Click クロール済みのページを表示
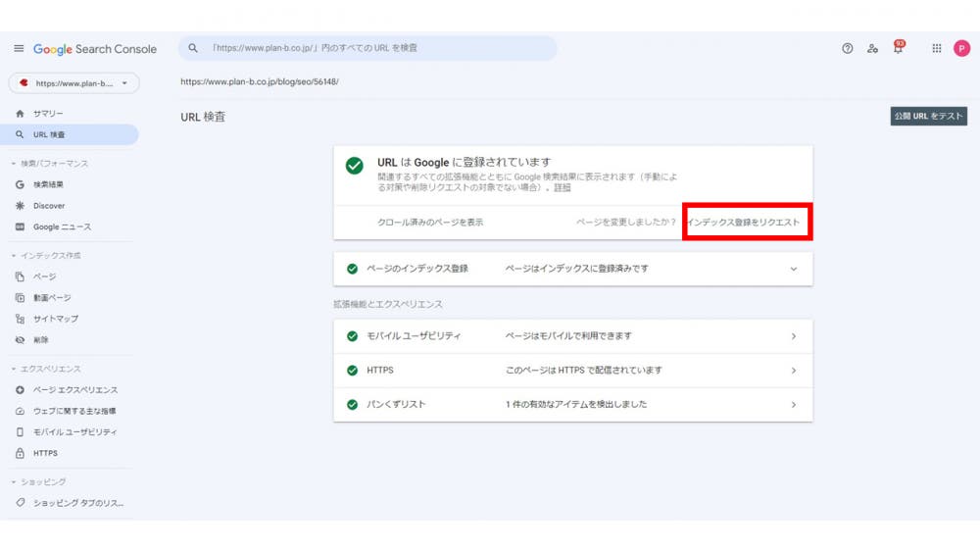This screenshot has width=980, height=552. tap(430, 222)
